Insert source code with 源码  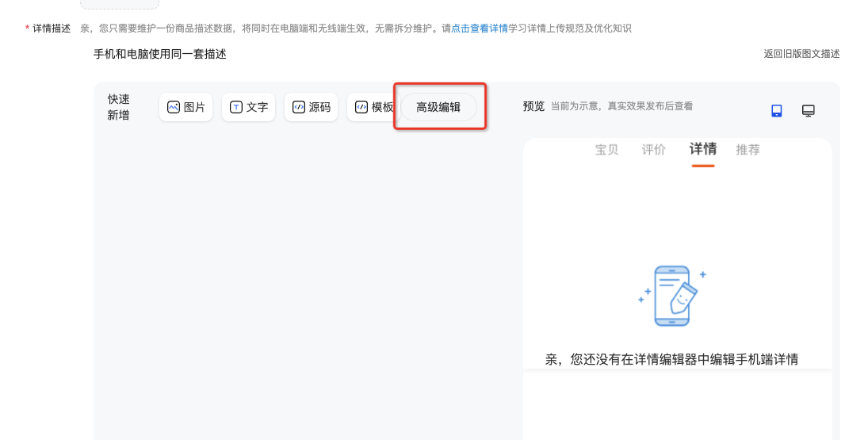[x=311, y=107]
